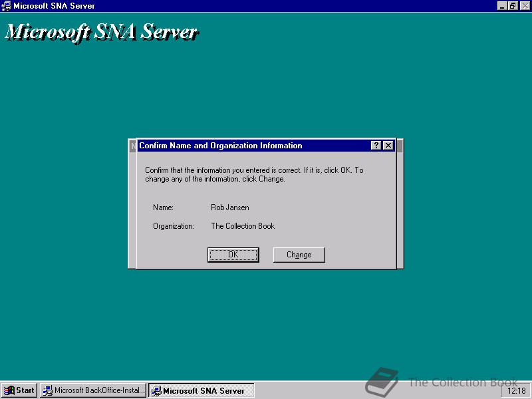This screenshot has height=399, width=532.
Task: Click the 'Microsoft SNA Server' window title text
Action: pos(54,6)
